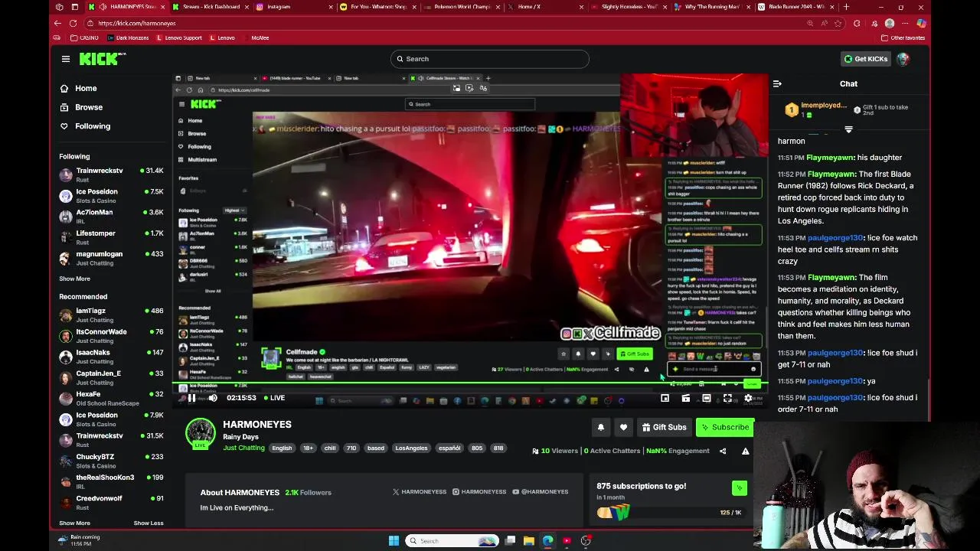This screenshot has height=551, width=980.
Task: Open the user profile avatar menu
Action: coord(903,59)
